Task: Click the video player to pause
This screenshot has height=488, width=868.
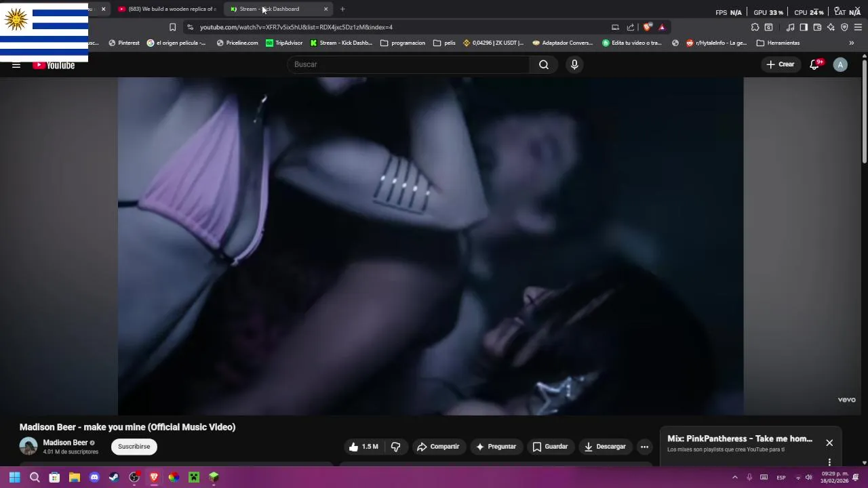Action: pos(431,245)
